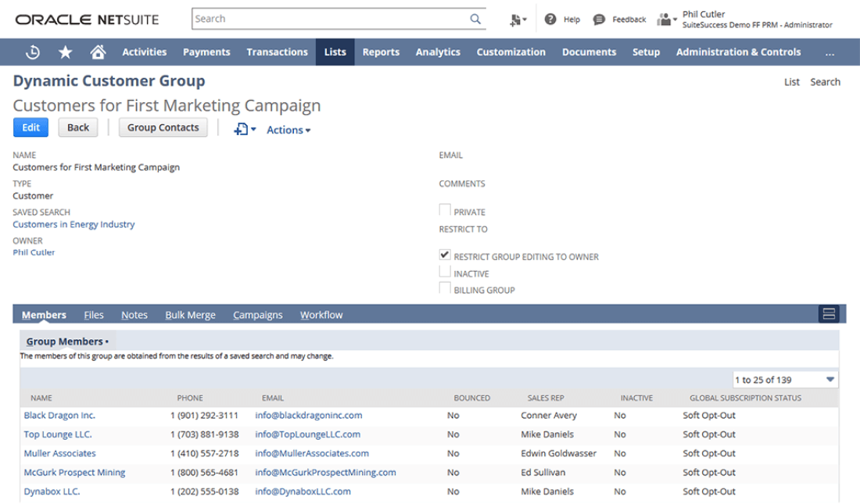
Task: Toggle the subtab layout view icon
Action: 829,314
